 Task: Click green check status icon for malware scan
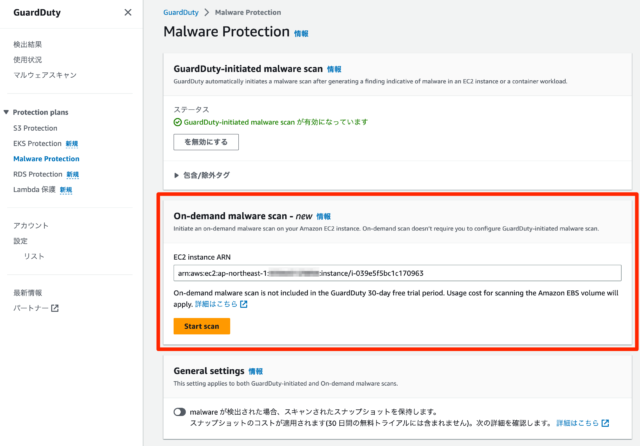pos(178,122)
